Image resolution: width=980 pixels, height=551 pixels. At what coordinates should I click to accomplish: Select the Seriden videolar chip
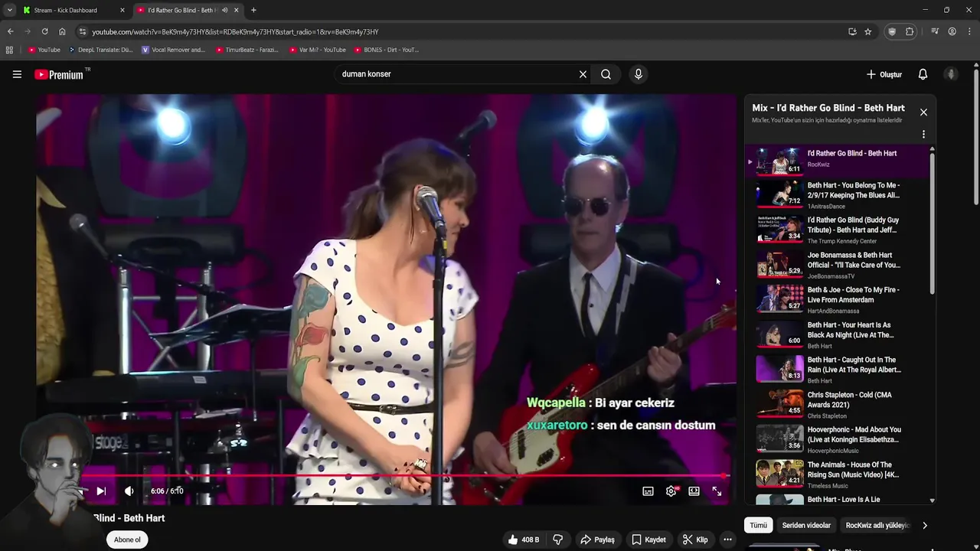(806, 525)
